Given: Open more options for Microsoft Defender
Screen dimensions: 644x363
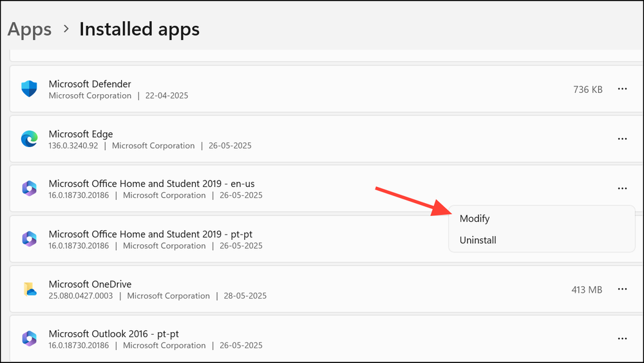Looking at the screenshot, I should (x=622, y=89).
